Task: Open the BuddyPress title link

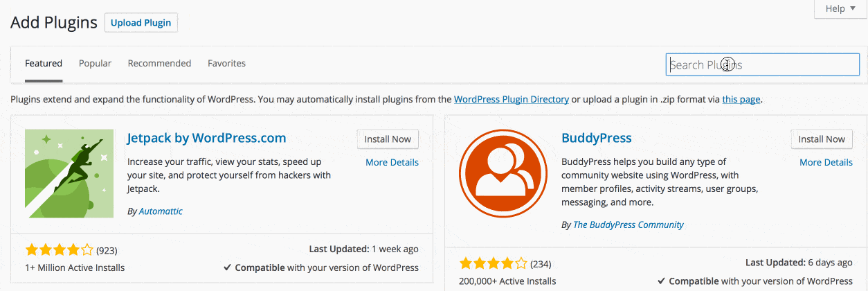Action: 597,138
